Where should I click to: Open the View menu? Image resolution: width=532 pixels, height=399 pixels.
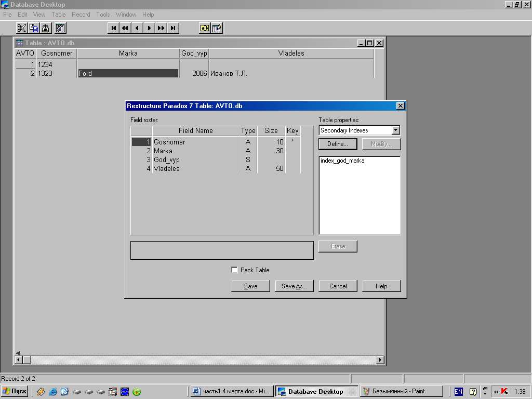[x=39, y=15]
